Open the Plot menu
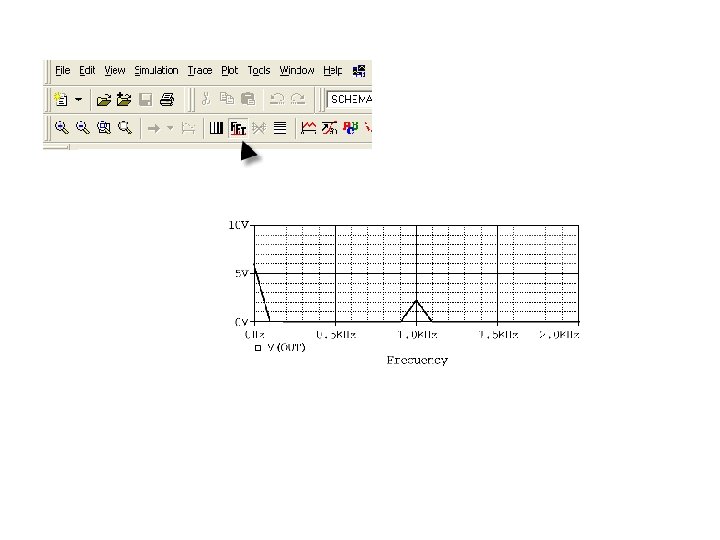 (230, 70)
